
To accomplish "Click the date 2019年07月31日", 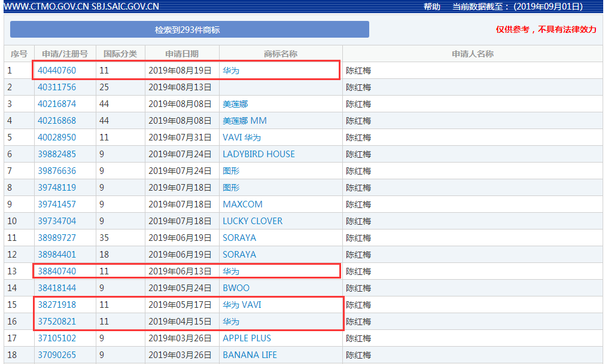I will click(180, 137).
